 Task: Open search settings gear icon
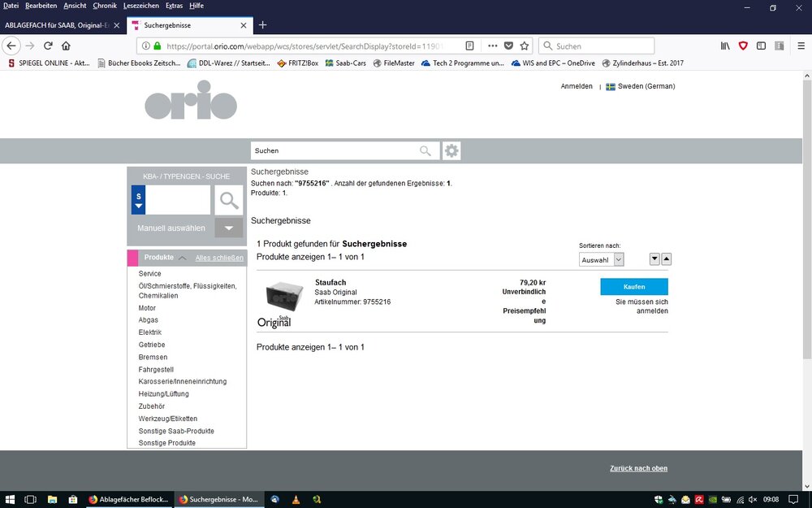coord(451,151)
